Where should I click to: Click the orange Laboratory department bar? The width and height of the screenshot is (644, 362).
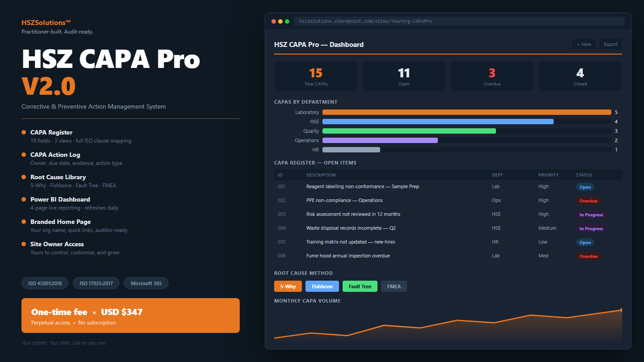point(467,112)
